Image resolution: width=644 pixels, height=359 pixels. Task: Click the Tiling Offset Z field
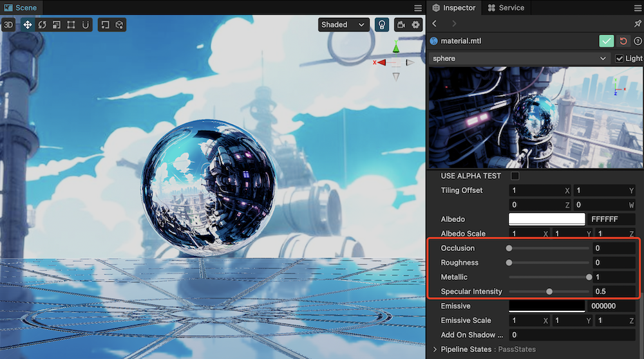coord(540,205)
